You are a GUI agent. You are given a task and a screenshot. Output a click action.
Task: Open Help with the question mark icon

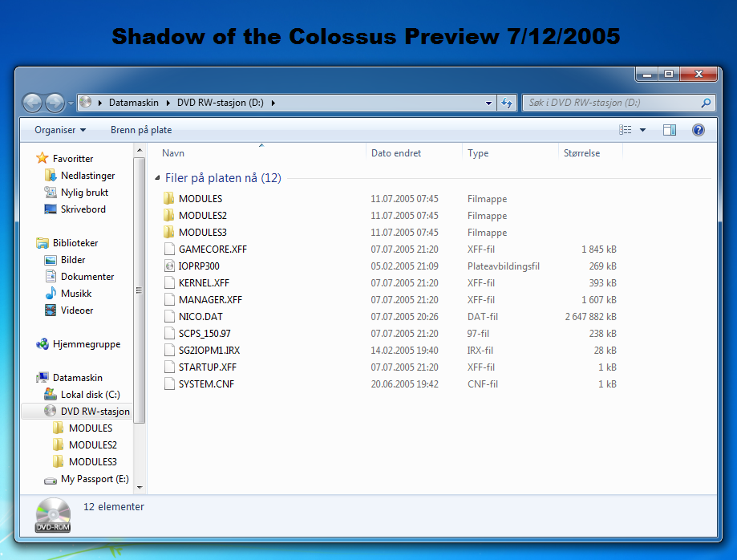click(x=699, y=130)
